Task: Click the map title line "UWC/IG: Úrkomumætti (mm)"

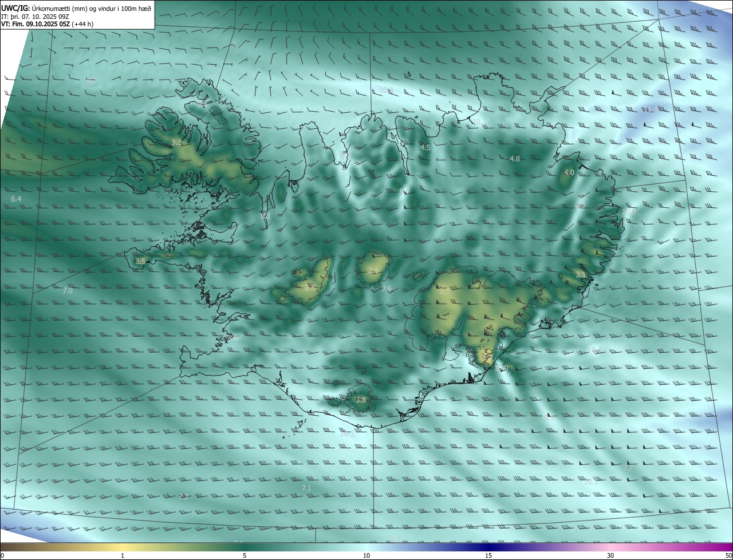Action: tap(76, 8)
